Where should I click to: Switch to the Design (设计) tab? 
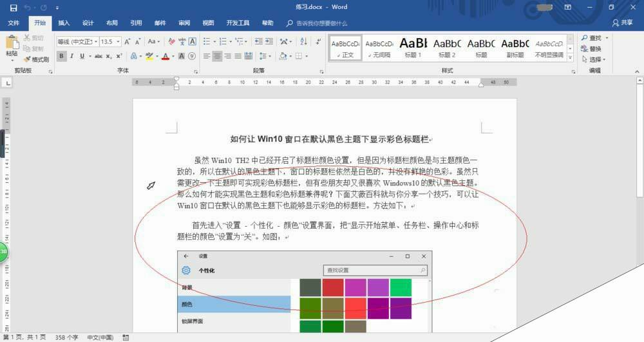[88, 23]
